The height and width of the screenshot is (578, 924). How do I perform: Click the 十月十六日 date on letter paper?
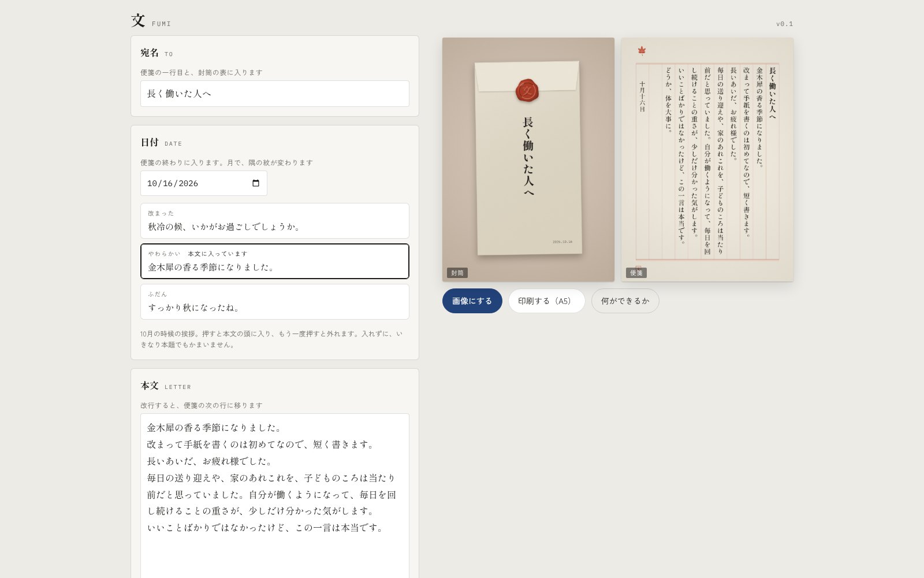tap(642, 97)
